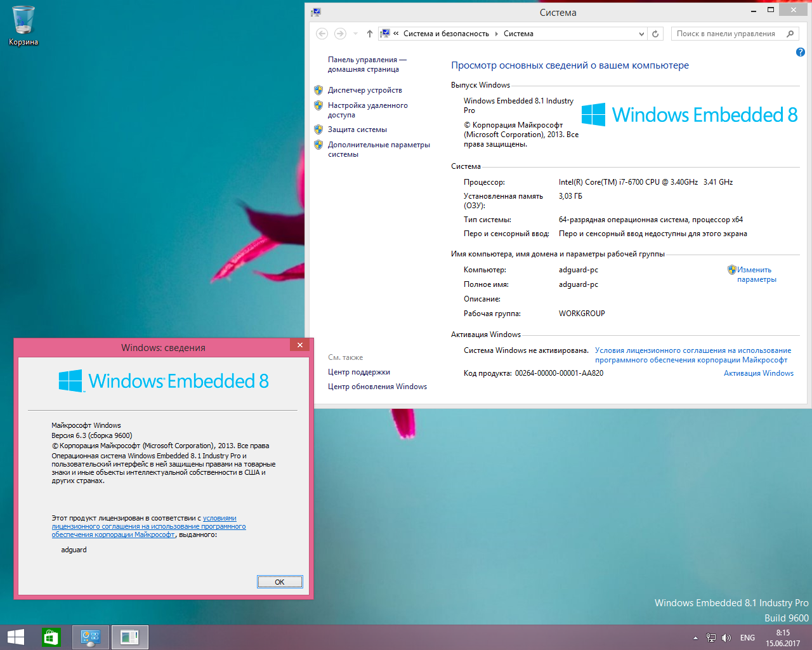Open 'Настройка удаленного доступа' link
This screenshot has height=650, width=812.
click(x=367, y=110)
